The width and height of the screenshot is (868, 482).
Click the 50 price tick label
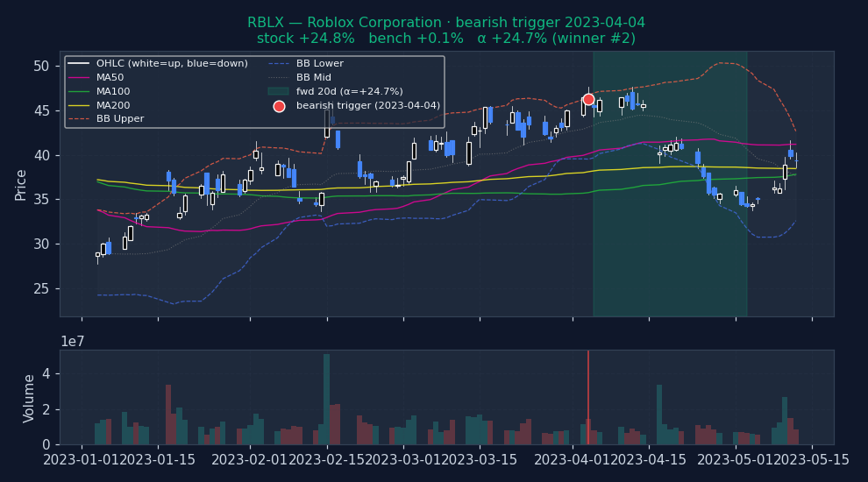click(41, 67)
